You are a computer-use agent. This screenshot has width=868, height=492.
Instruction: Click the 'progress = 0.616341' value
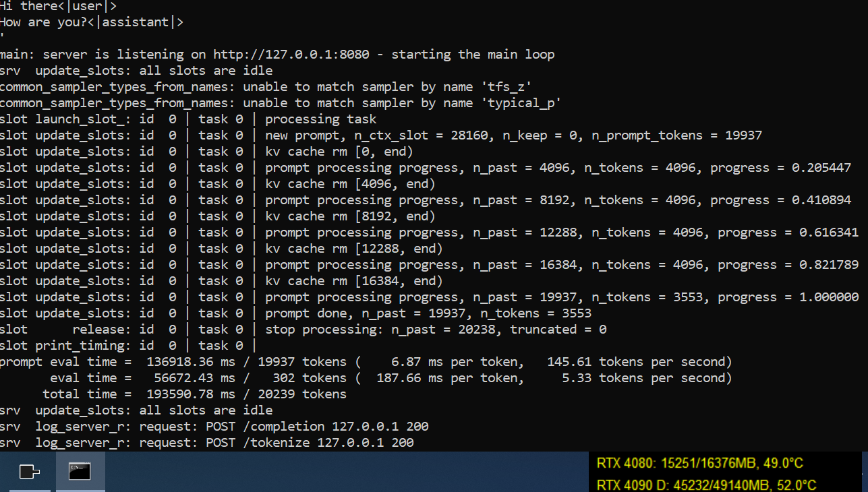788,233
